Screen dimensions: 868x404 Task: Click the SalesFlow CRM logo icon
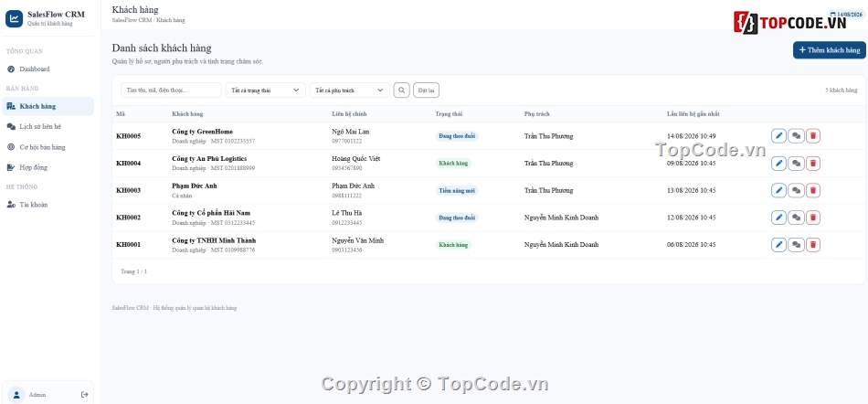tap(14, 19)
